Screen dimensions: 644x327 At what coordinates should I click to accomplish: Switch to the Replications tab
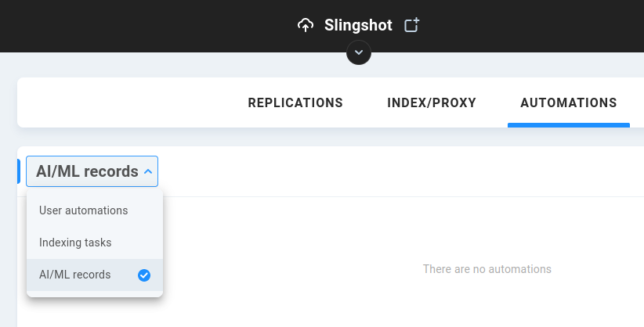tap(295, 102)
